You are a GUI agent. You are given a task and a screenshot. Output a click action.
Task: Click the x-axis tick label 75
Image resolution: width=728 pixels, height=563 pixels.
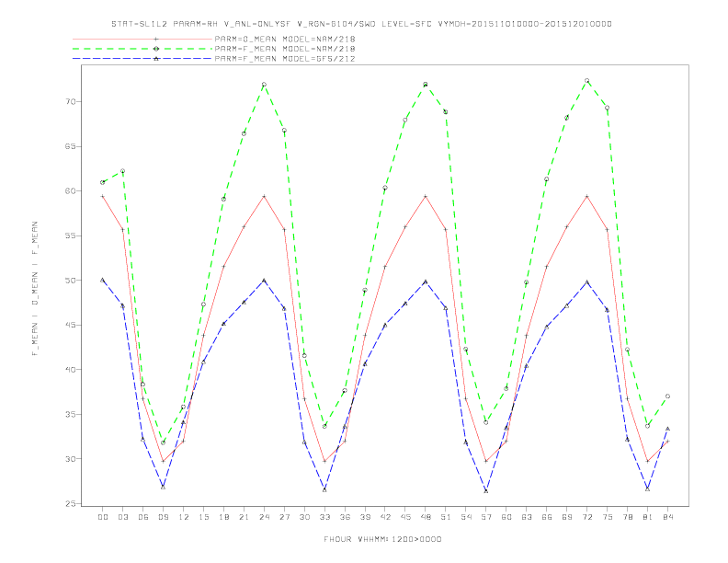608,517
